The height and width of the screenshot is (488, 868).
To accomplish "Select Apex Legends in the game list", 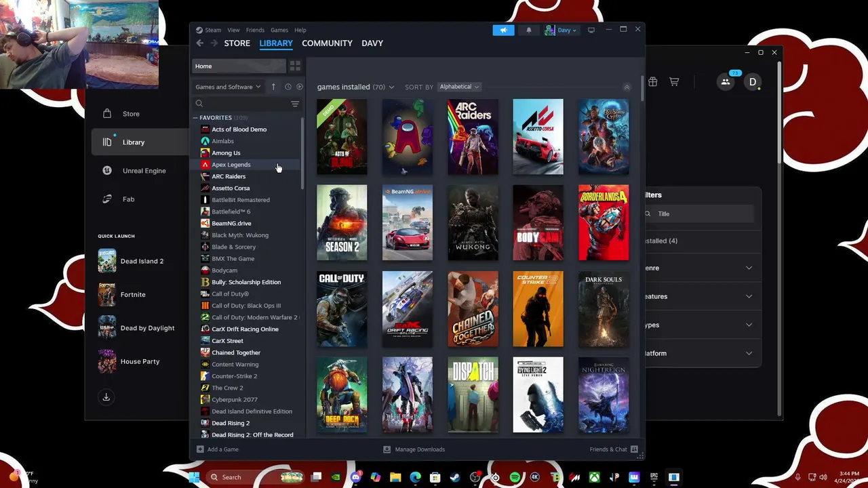I will (x=231, y=165).
